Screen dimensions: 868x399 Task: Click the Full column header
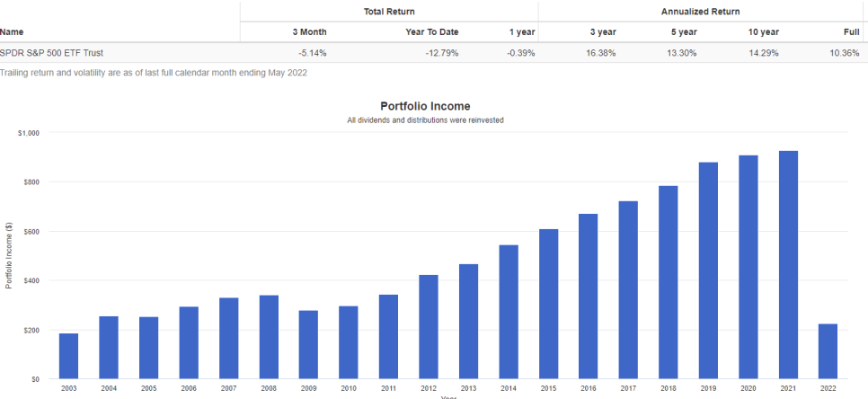tap(852, 32)
